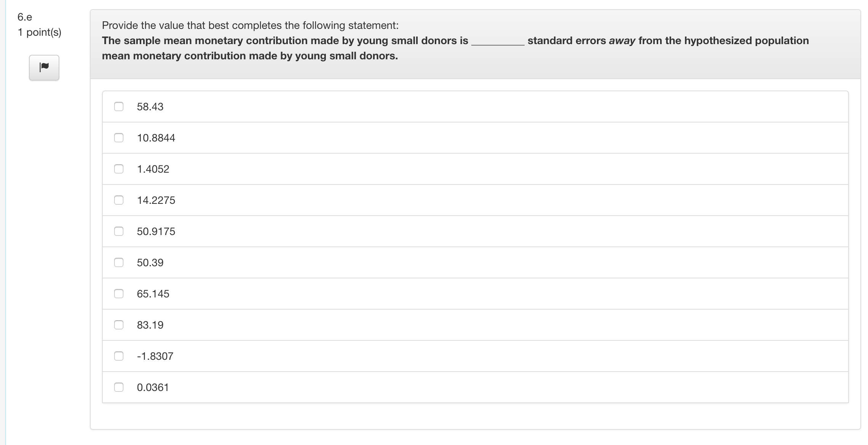Select the checkbox for 14.2275

[x=118, y=200]
